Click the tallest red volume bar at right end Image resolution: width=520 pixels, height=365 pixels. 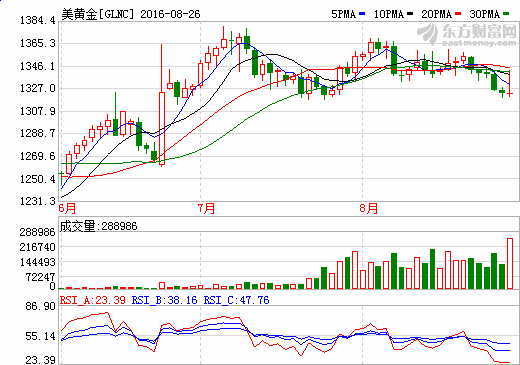click(510, 263)
